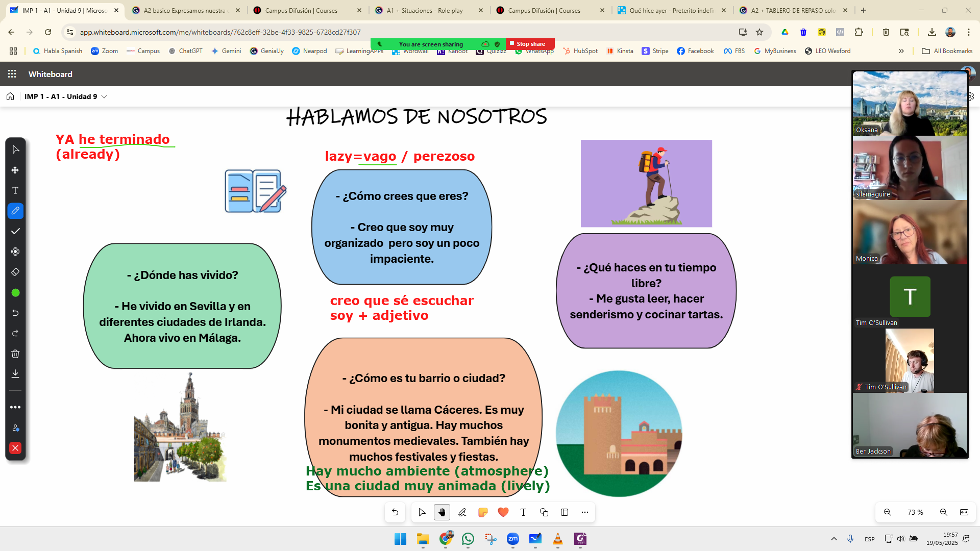Click the 73 % zoom level
Screen dimensions: 980x551
915,512
